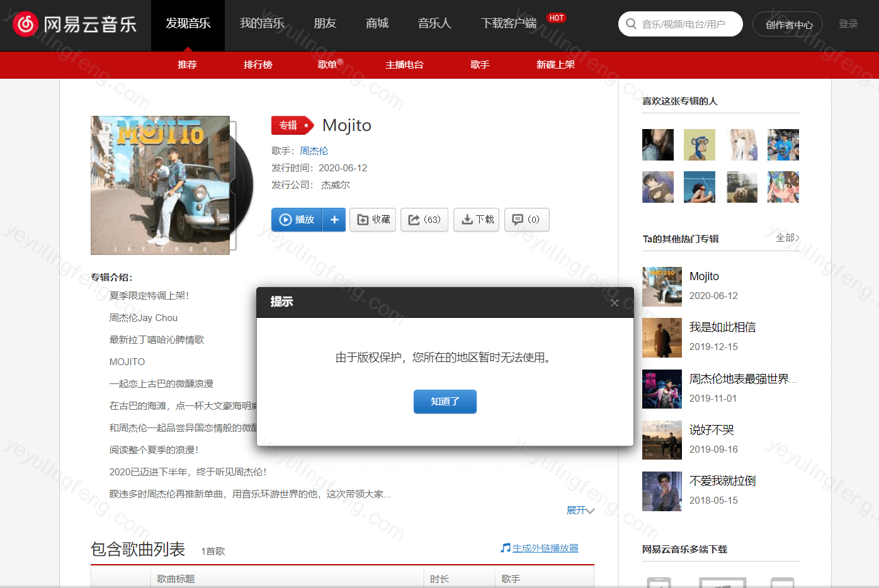
Task: Open 说好不哭 album thumbnail
Action: coord(662,440)
